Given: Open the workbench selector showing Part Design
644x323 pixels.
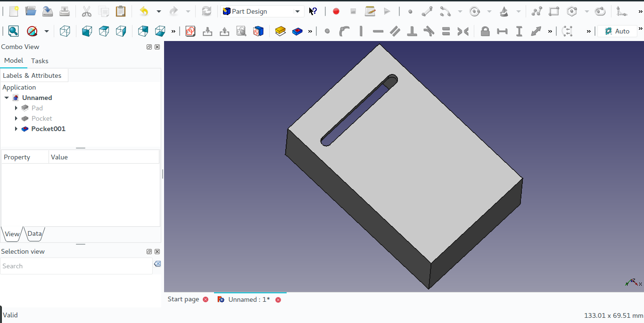Looking at the screenshot, I should click(262, 11).
